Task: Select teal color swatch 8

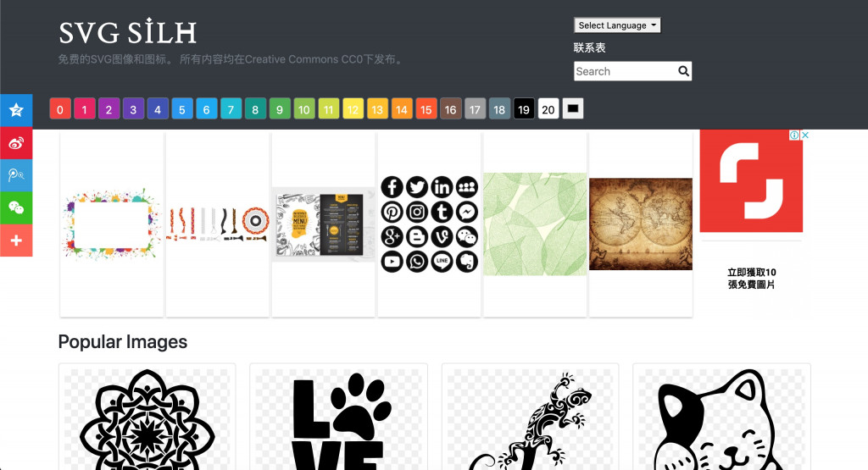Action: (x=255, y=109)
